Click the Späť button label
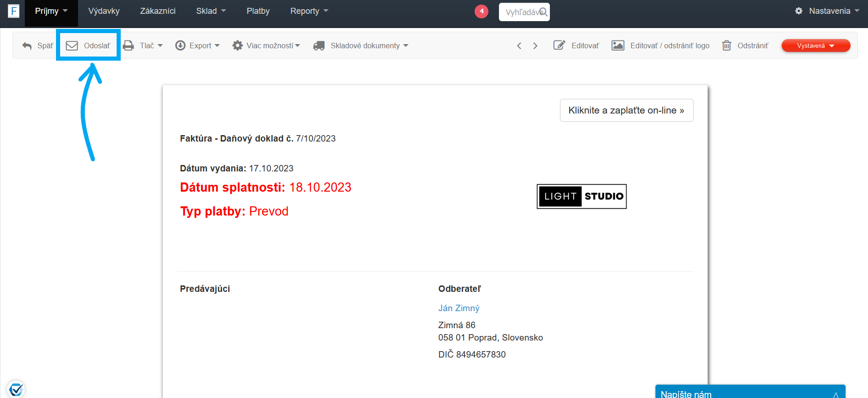The height and width of the screenshot is (398, 868). click(45, 45)
